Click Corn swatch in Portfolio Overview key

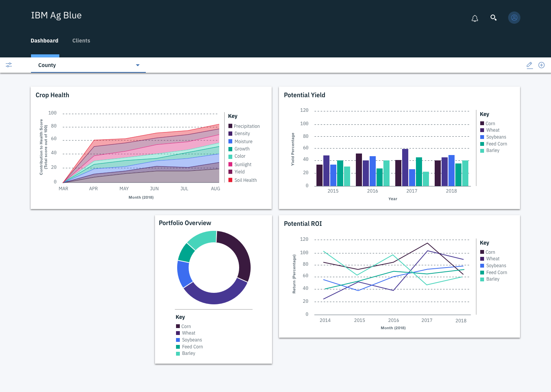pyautogui.click(x=178, y=326)
